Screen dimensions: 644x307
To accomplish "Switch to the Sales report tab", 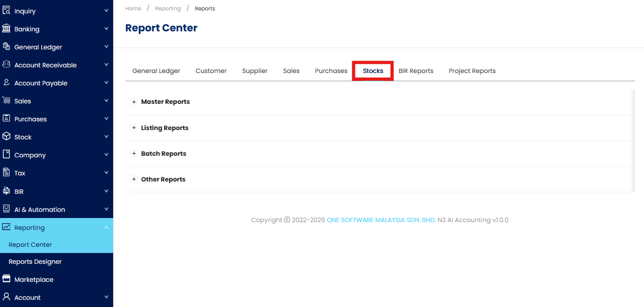I will tap(291, 71).
